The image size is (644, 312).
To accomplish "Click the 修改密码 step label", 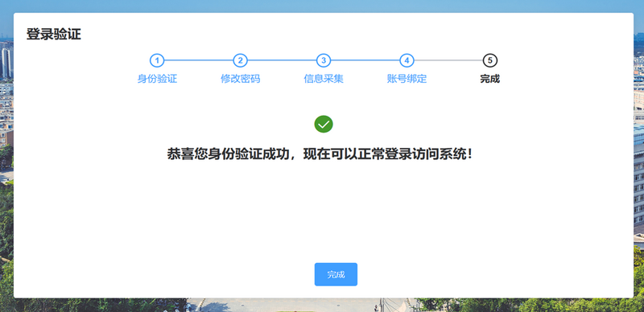I will tap(240, 79).
